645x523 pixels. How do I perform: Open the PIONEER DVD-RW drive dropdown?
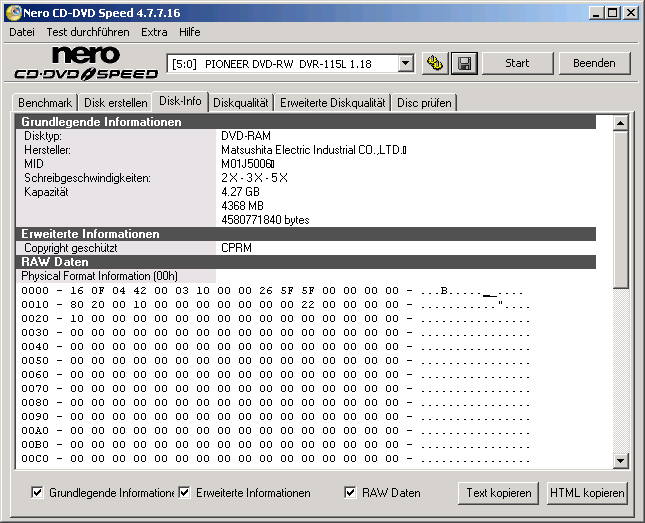(x=406, y=63)
